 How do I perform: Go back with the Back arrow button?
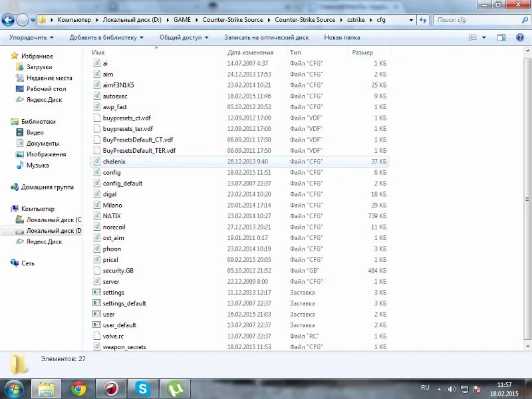8,20
